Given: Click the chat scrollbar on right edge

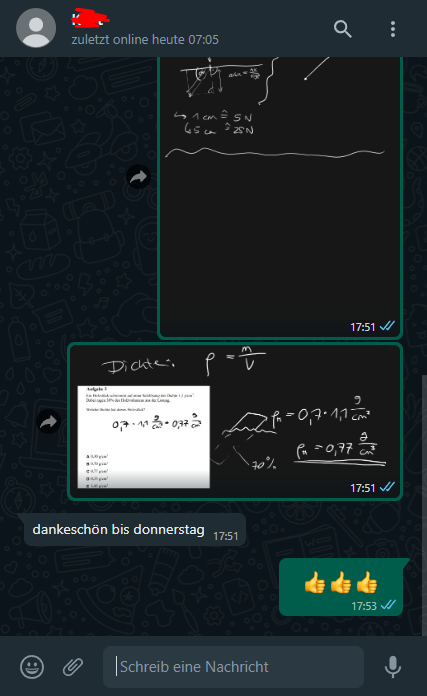Looking at the screenshot, I should [424, 504].
